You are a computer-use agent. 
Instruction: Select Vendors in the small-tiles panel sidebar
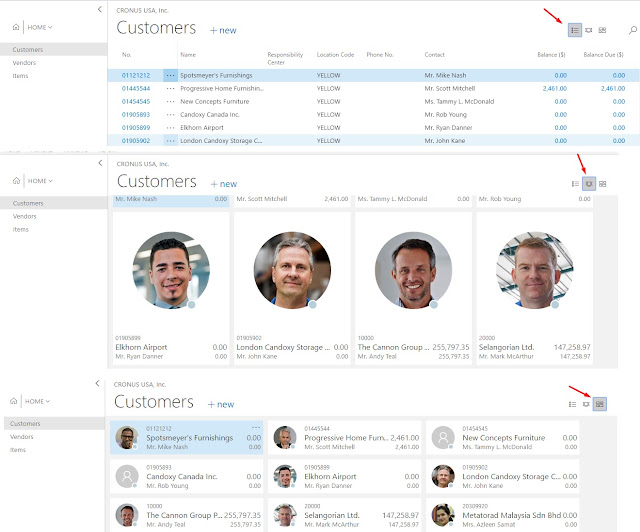click(x=22, y=436)
